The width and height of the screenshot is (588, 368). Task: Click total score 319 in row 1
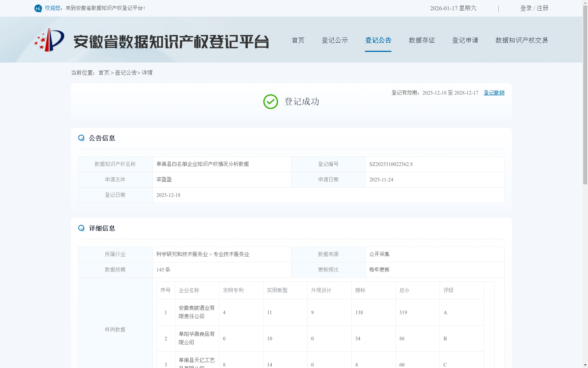pos(403,312)
